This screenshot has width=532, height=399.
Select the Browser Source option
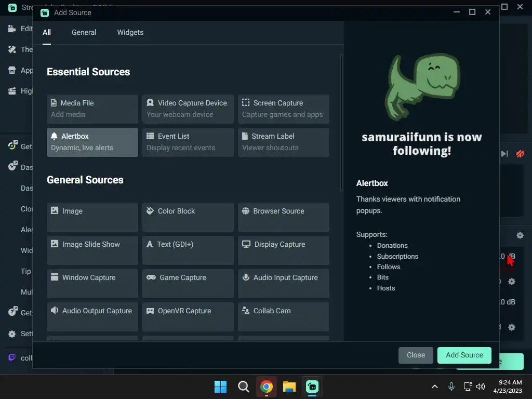click(284, 217)
